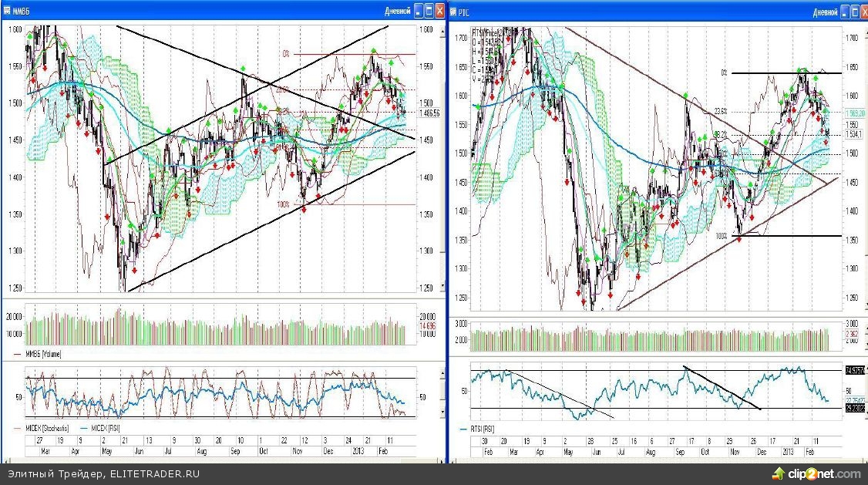
Task: Click the Sep label on ММВБ time axis
Action: click(235, 451)
